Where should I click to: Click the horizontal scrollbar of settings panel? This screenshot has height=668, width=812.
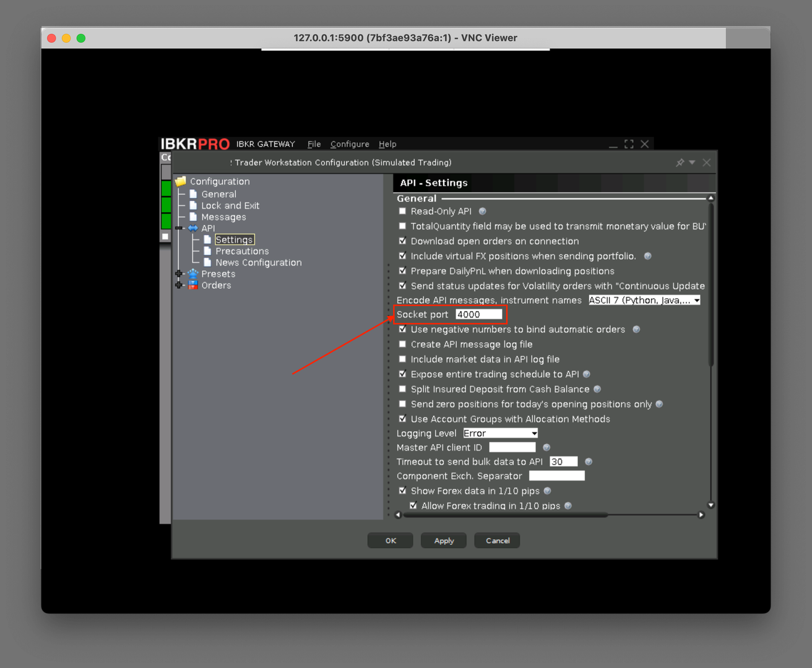[x=506, y=515]
